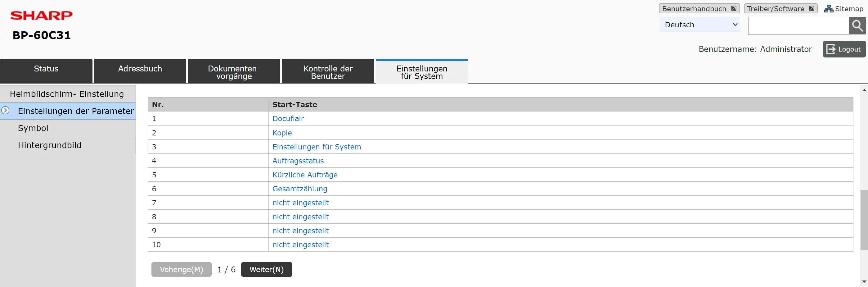The width and height of the screenshot is (868, 287).
Task: Click 'nicht eingestellt' in row 10
Action: pyautogui.click(x=300, y=244)
